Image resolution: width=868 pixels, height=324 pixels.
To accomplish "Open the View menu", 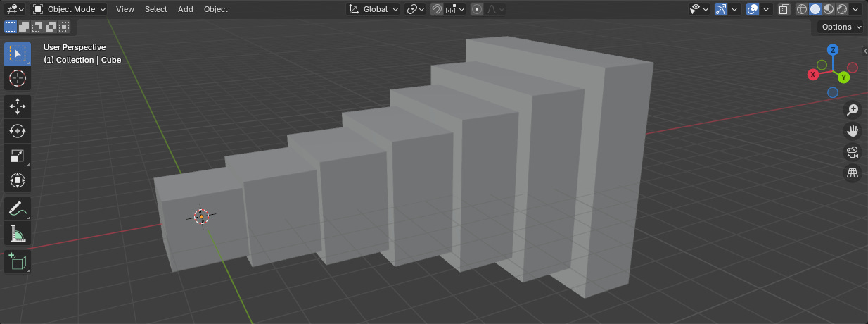I will [x=125, y=9].
